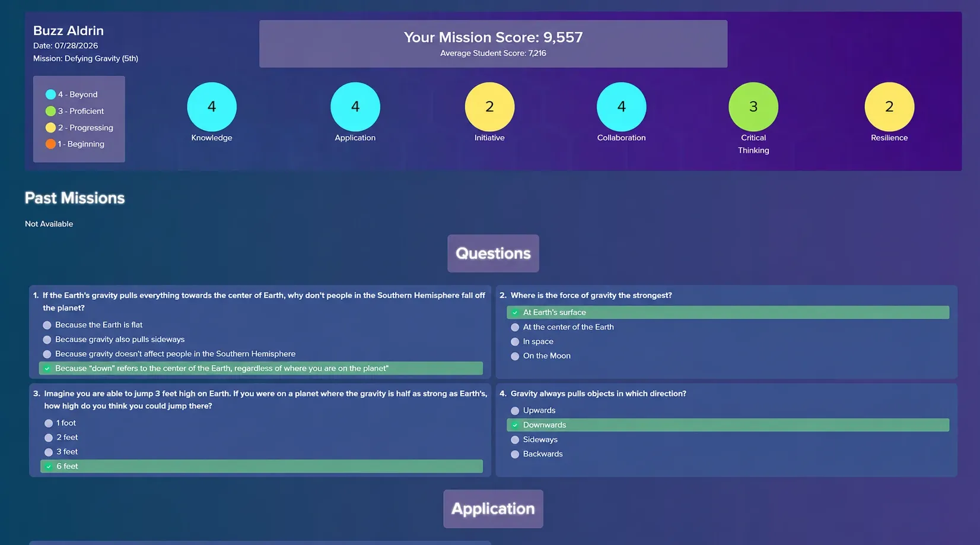Screen dimensions: 980x545
Task: Click the Knowledge score circle showing 4
Action: (x=212, y=107)
